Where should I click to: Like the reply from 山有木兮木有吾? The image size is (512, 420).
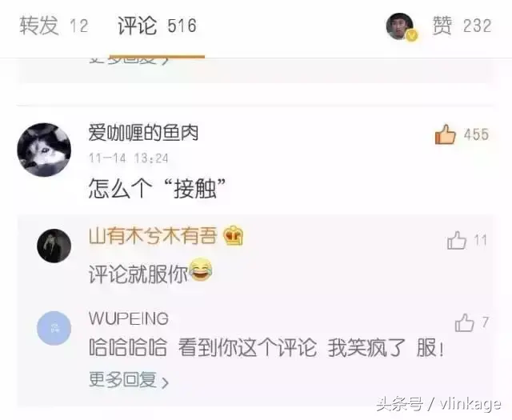click(457, 240)
